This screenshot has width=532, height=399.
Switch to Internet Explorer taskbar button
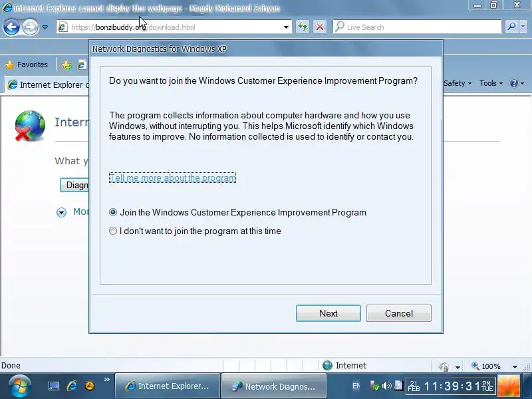pyautogui.click(x=168, y=386)
